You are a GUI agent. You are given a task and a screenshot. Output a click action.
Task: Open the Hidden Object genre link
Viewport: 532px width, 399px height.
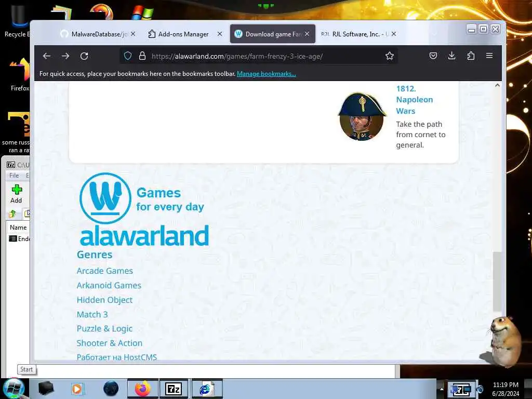(104, 300)
